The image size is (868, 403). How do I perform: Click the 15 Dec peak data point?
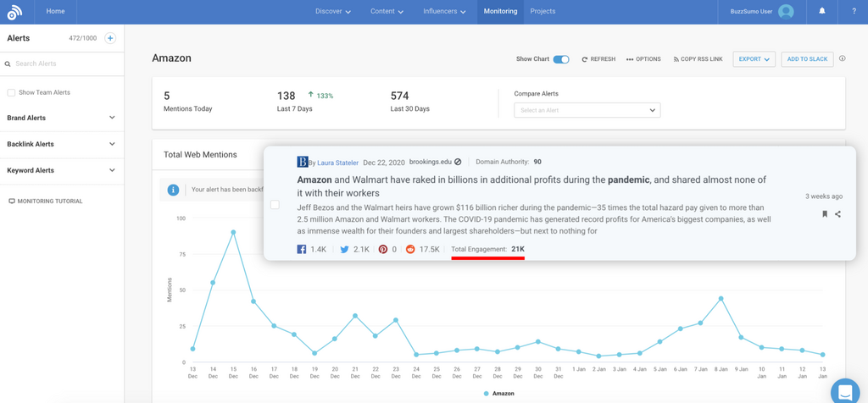point(233,232)
